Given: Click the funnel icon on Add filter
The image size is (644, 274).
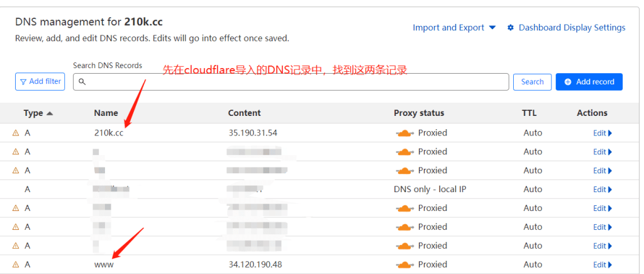Looking at the screenshot, I should point(23,82).
